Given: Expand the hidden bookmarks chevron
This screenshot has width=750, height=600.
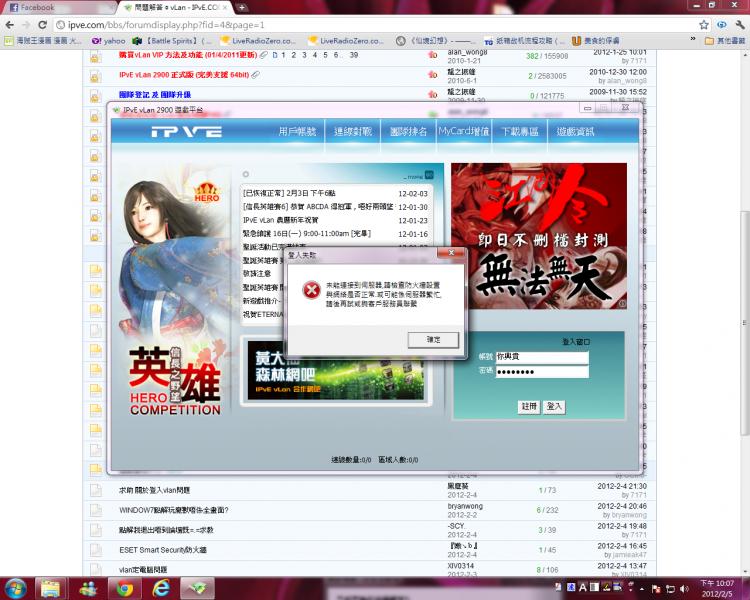Looking at the screenshot, I should 693,39.
